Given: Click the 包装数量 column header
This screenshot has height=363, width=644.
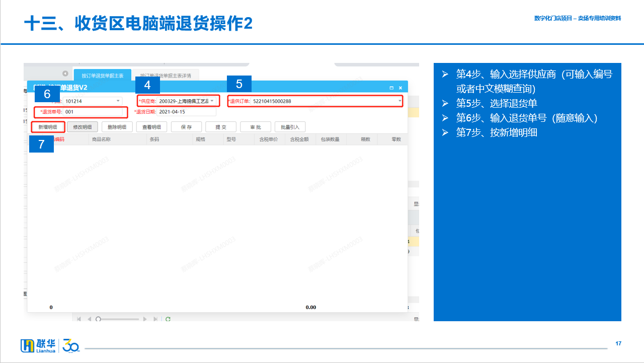Looking at the screenshot, I should (330, 139).
